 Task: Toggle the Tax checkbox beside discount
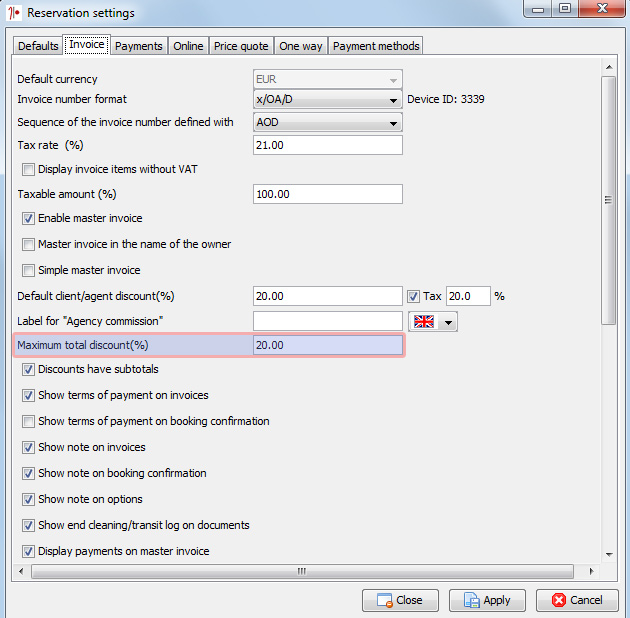pos(413,297)
